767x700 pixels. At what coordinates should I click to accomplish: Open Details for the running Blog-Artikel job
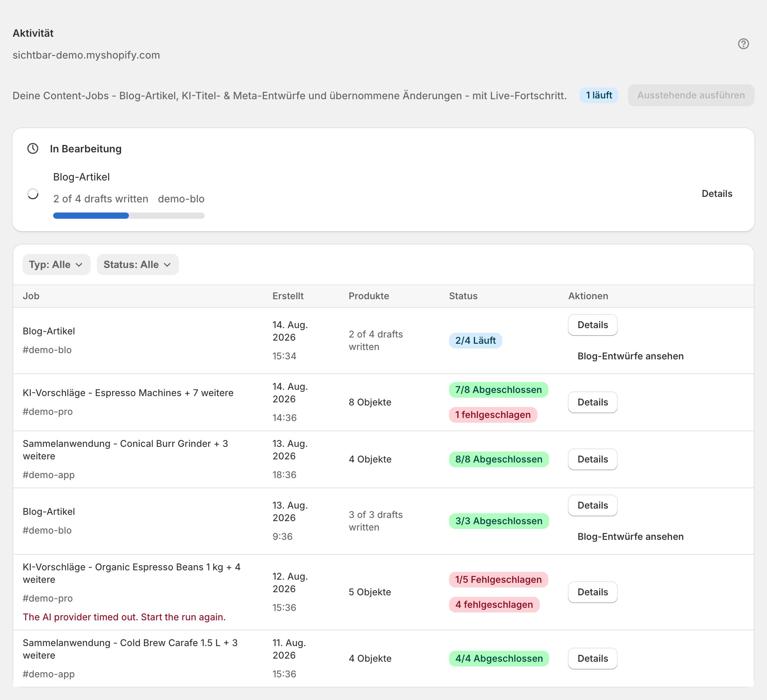click(x=592, y=325)
